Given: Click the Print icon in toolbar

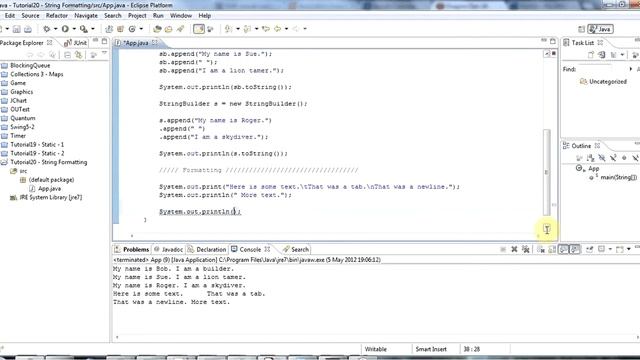Looking at the screenshot, I should (x=28, y=29).
